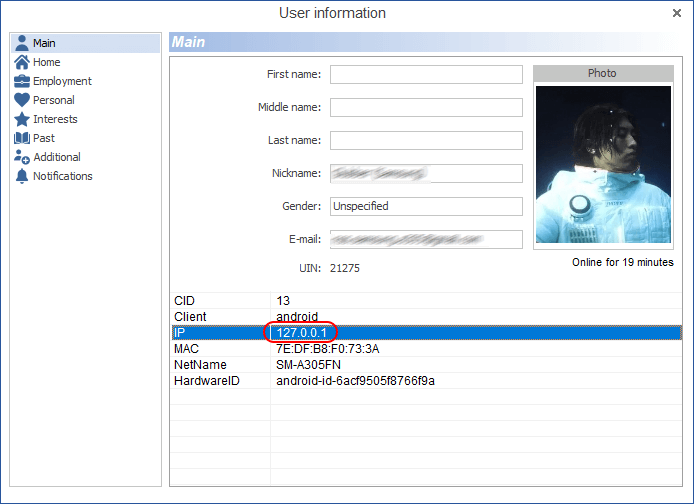The image size is (694, 504).
Task: Select the Client value android
Action: coord(297,317)
